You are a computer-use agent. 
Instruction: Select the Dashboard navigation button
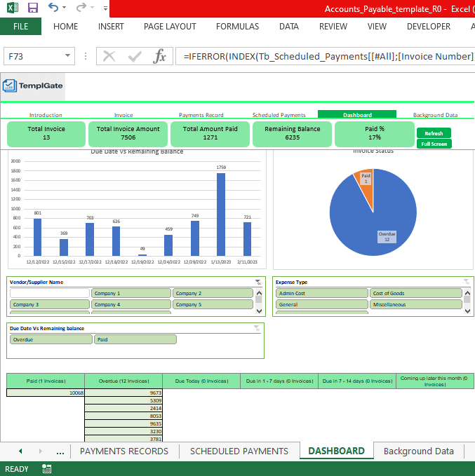pyautogui.click(x=357, y=114)
